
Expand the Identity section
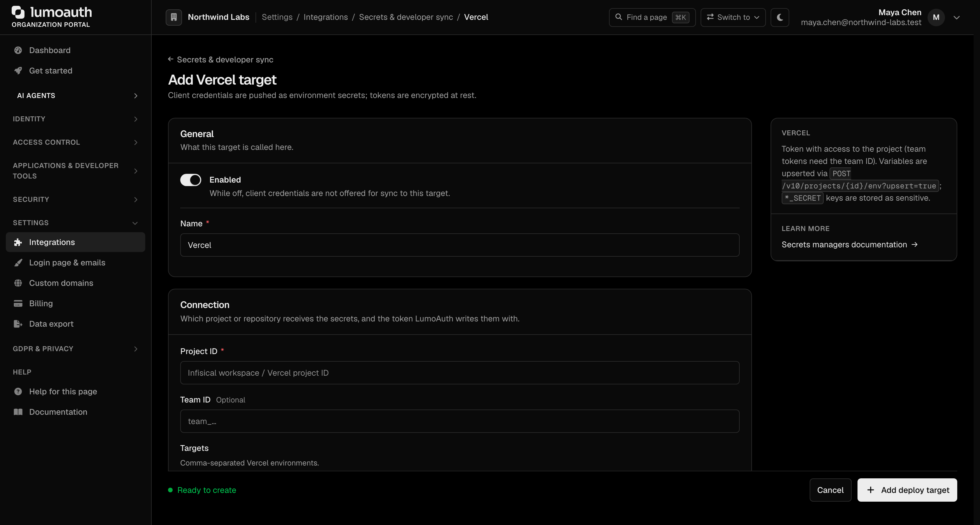tap(75, 119)
